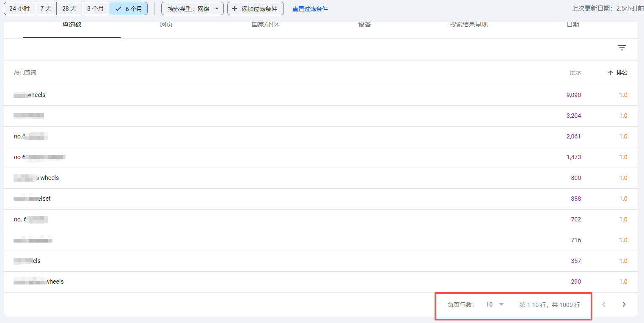Select the 24 小时 date range
644x323 pixels.
[x=19, y=8]
